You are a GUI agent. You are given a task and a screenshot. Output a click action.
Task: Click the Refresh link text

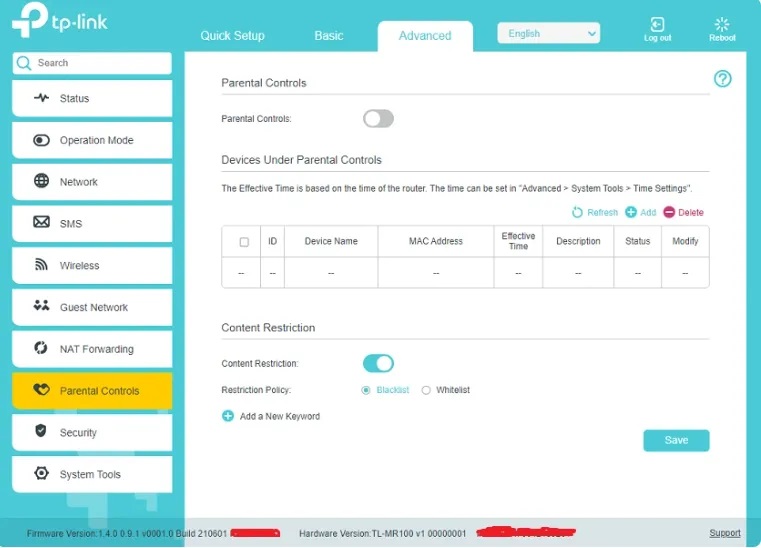602,213
